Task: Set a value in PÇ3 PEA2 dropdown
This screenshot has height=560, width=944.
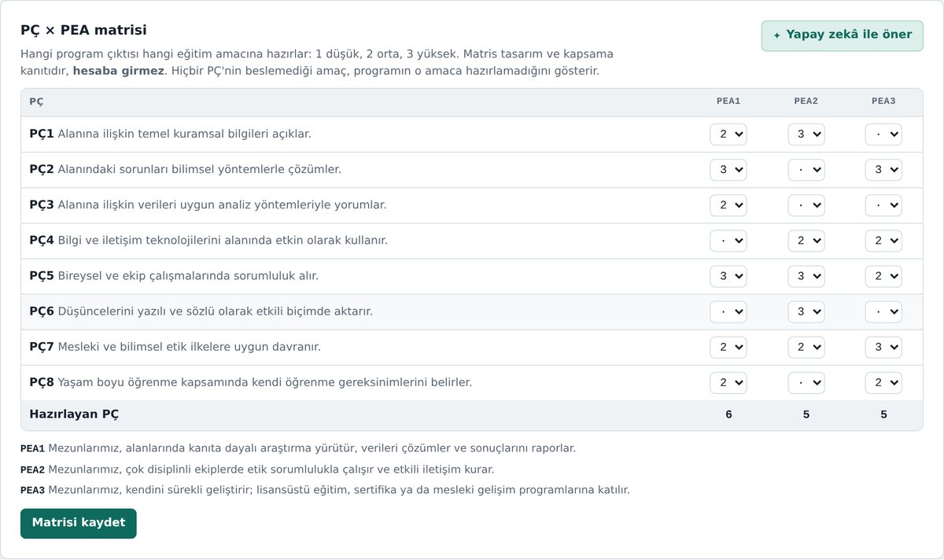Action: [806, 205]
